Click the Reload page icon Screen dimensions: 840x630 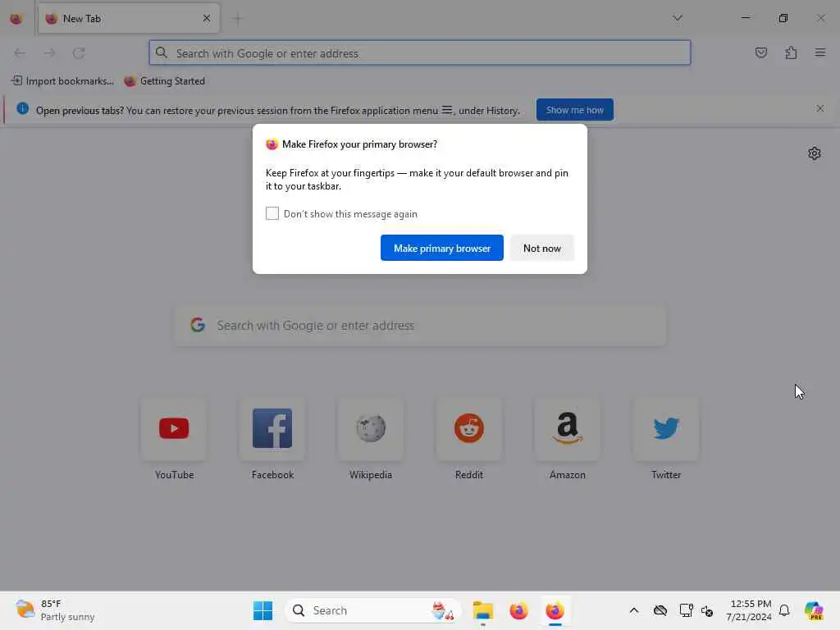coord(79,53)
